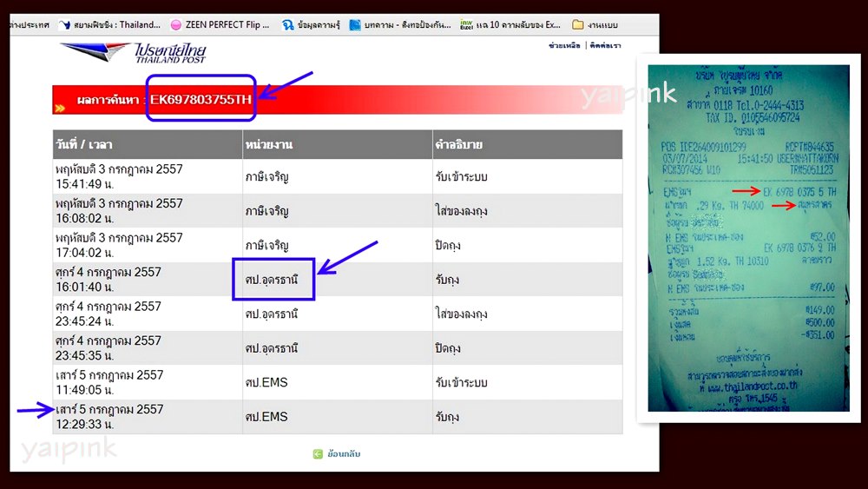
Task: Select the 12:29:33 น. date cell
Action: 148,417
